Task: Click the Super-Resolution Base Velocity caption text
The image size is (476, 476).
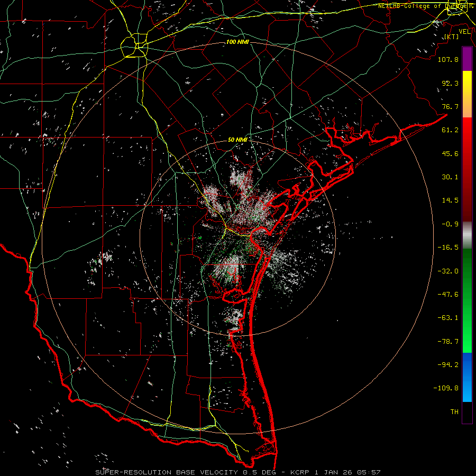Action: pos(167,472)
